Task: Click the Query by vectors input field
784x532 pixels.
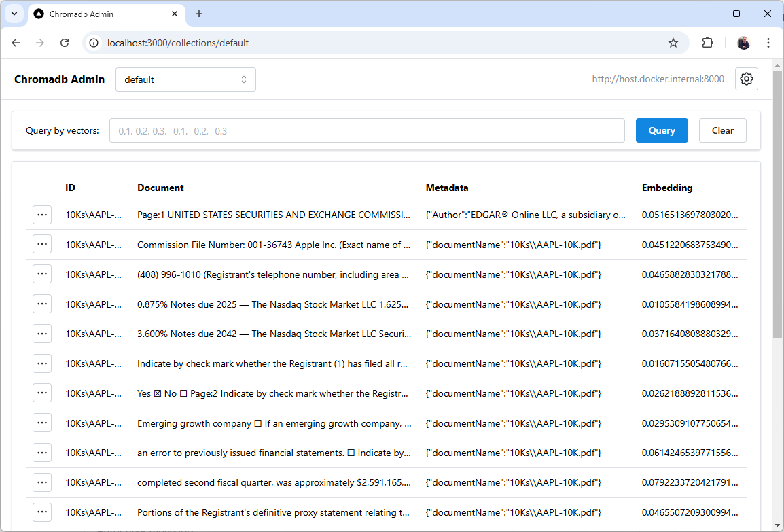Action: (x=367, y=130)
